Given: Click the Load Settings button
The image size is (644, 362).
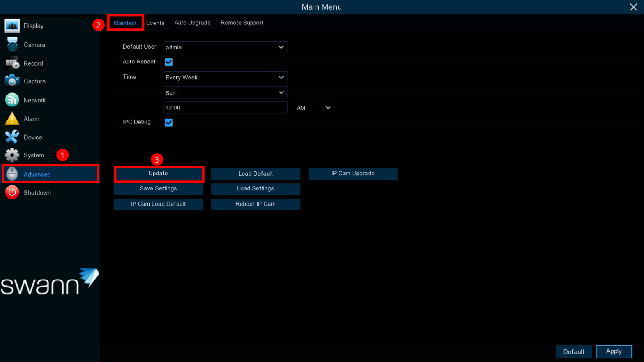Looking at the screenshot, I should pos(256,189).
